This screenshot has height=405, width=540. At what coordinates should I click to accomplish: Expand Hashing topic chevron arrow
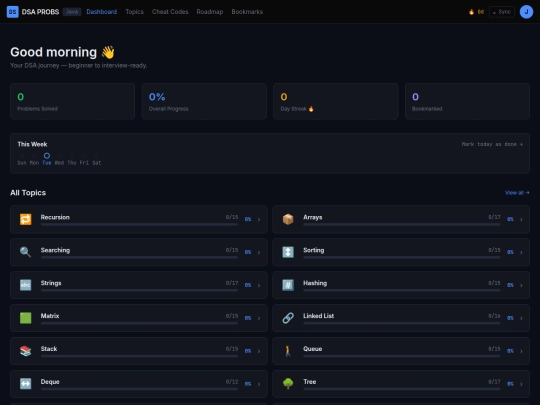[521, 285]
